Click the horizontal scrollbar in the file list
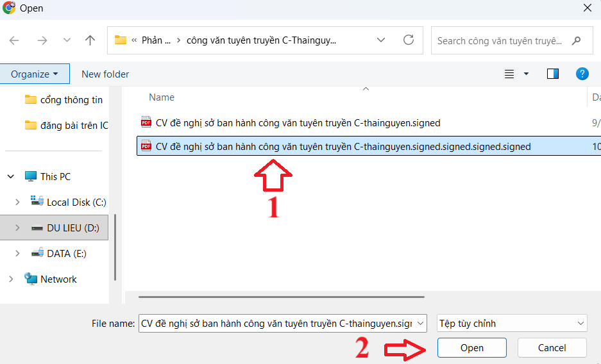 (281, 297)
